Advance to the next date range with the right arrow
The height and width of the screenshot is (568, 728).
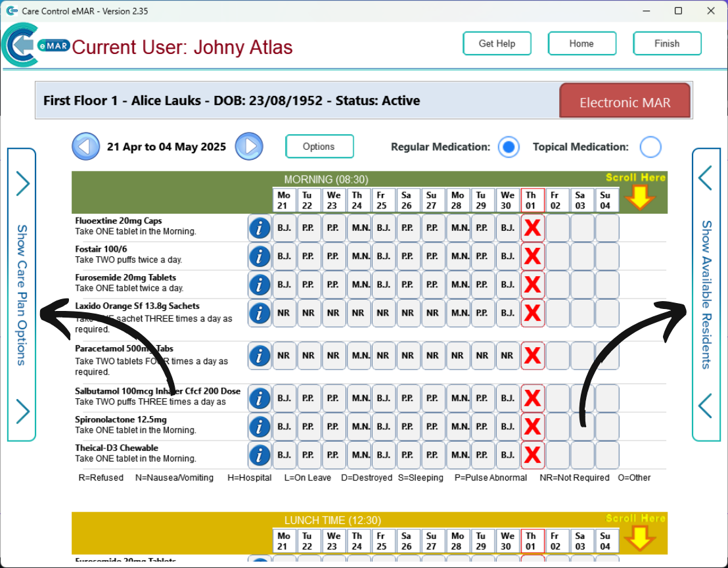pyautogui.click(x=248, y=146)
